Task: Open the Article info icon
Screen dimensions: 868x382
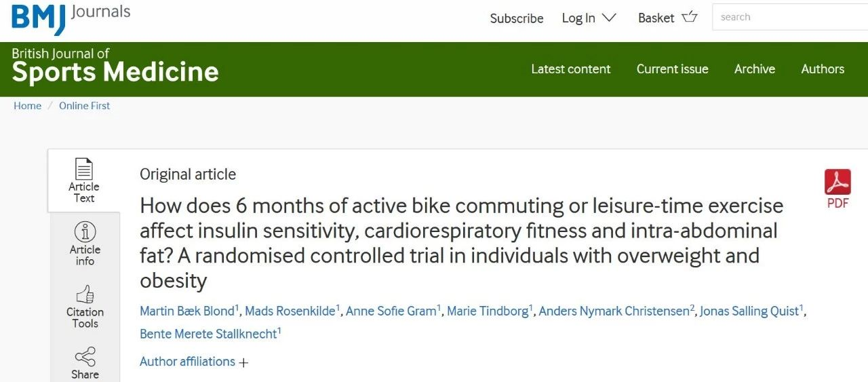Action: [x=85, y=232]
